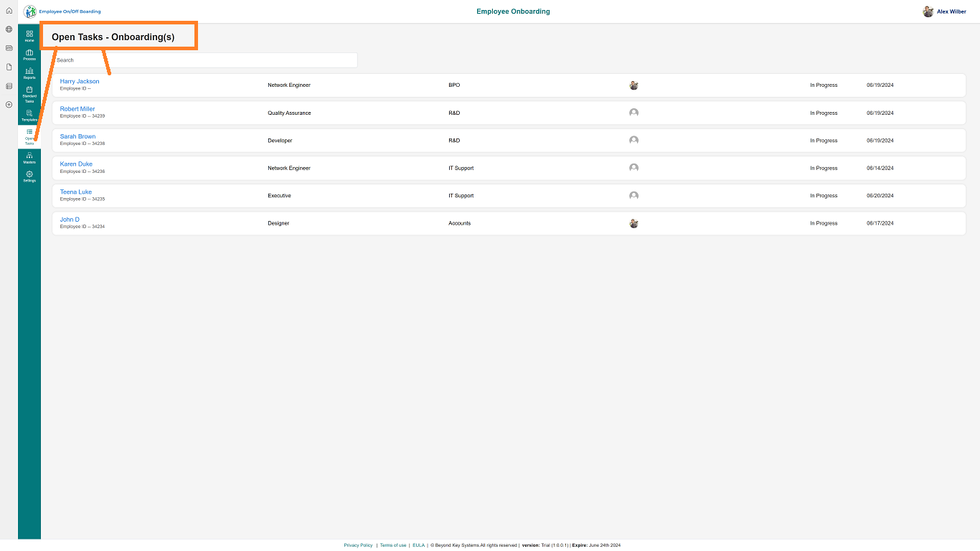Click the Employee Onboarding page title

click(x=513, y=11)
